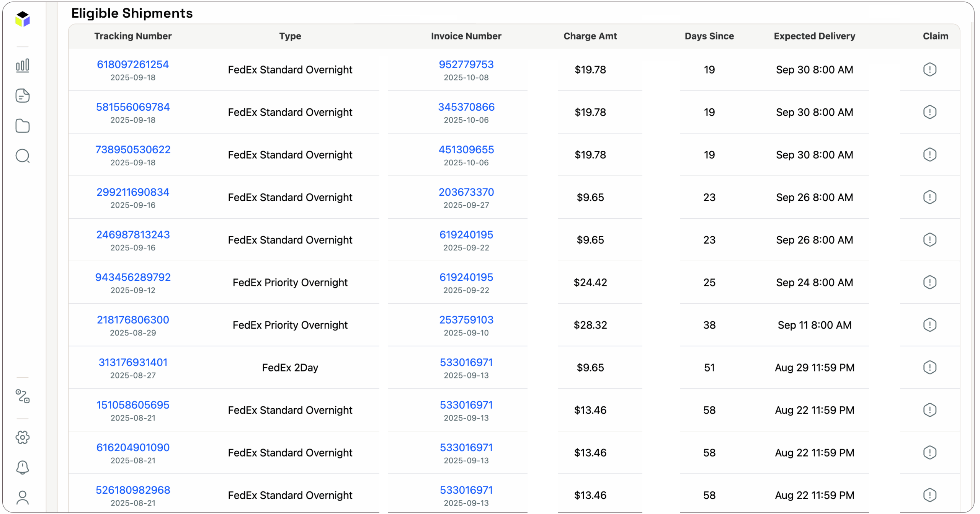980x514 pixels.
Task: File claim for shipment 526180982968
Action: (x=930, y=495)
